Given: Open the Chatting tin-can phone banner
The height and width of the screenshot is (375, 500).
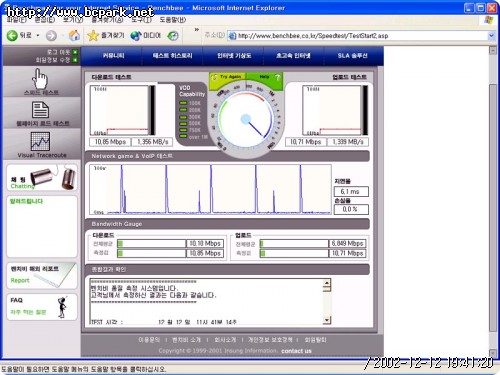Looking at the screenshot, I should pos(42,178).
